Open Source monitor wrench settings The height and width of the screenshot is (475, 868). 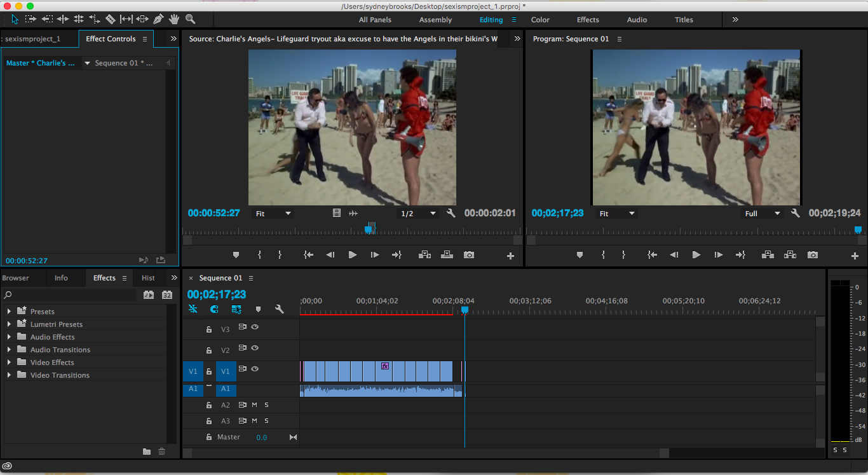coord(451,214)
